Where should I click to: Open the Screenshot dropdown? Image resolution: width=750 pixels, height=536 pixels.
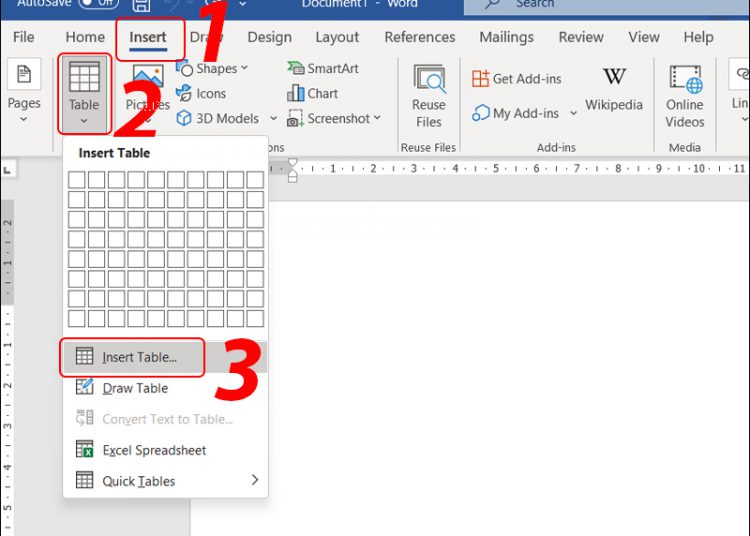334,118
